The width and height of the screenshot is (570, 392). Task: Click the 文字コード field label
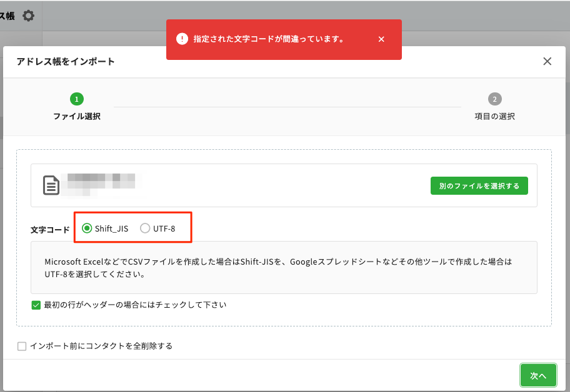pyautogui.click(x=50, y=230)
